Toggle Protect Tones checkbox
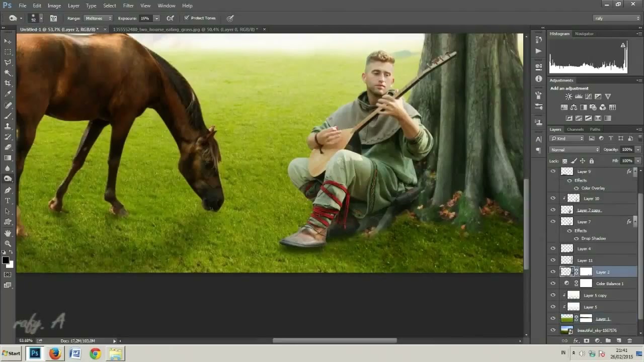Viewport: 644px width, 362px height. coord(187,18)
